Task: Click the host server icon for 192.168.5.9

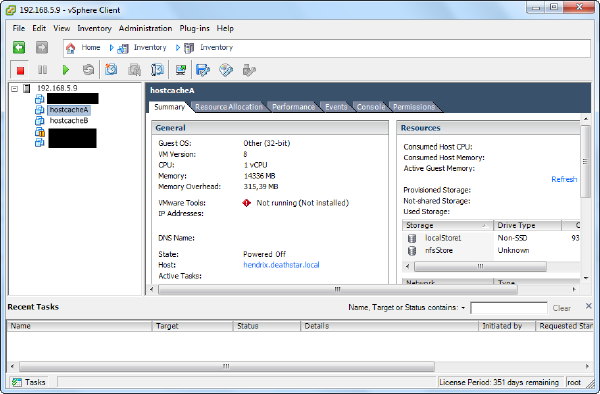Action: pos(27,88)
